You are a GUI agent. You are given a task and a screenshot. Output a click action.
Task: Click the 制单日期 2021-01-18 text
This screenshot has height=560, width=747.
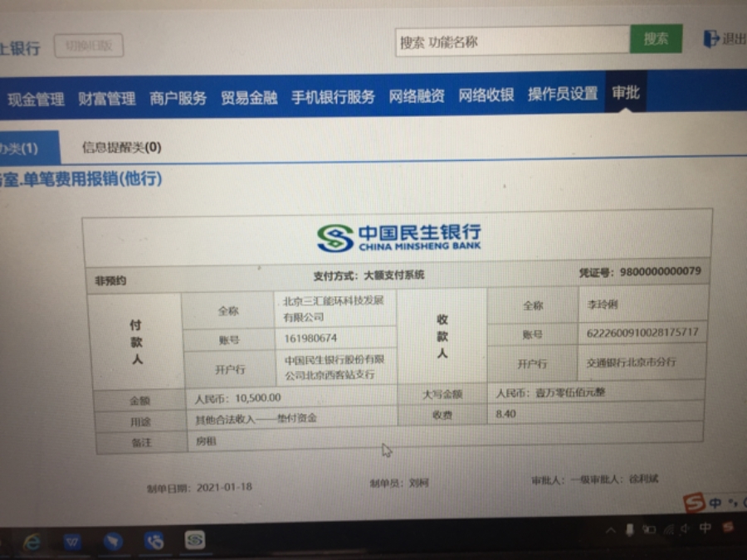click(199, 488)
